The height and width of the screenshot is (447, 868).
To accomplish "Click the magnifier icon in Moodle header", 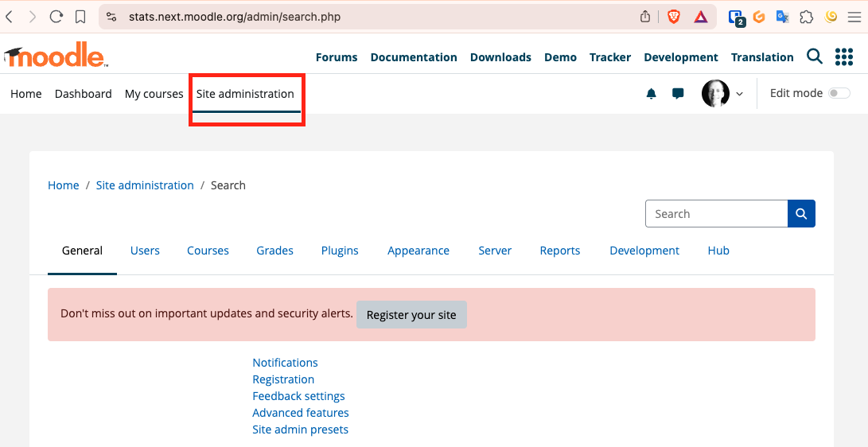I will tap(815, 56).
